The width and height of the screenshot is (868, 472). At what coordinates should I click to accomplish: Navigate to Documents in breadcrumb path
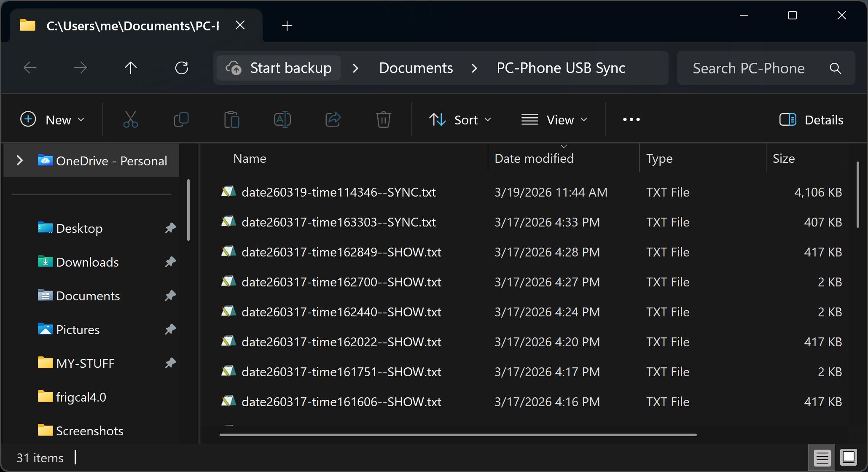(x=416, y=68)
